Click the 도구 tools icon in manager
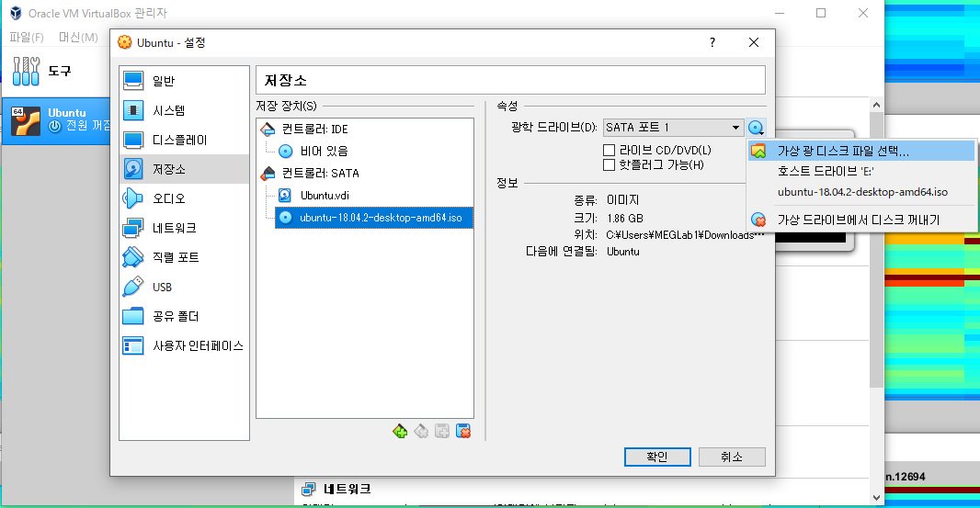 [x=26, y=72]
